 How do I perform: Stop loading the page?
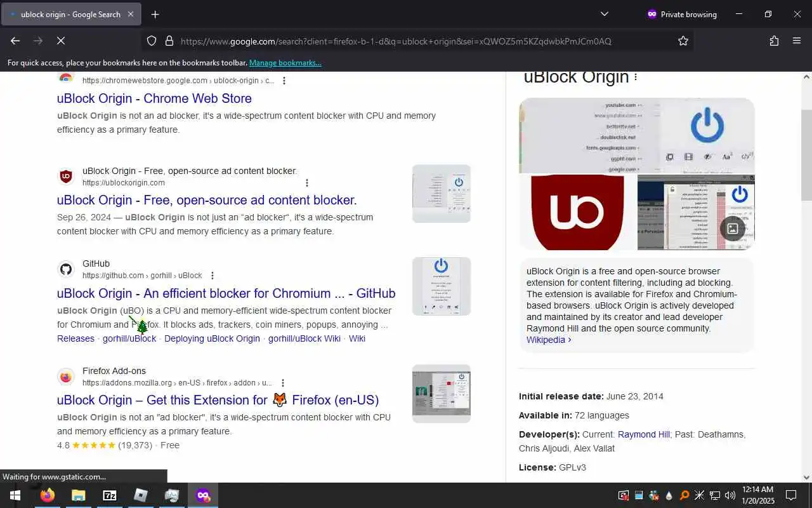click(x=61, y=41)
